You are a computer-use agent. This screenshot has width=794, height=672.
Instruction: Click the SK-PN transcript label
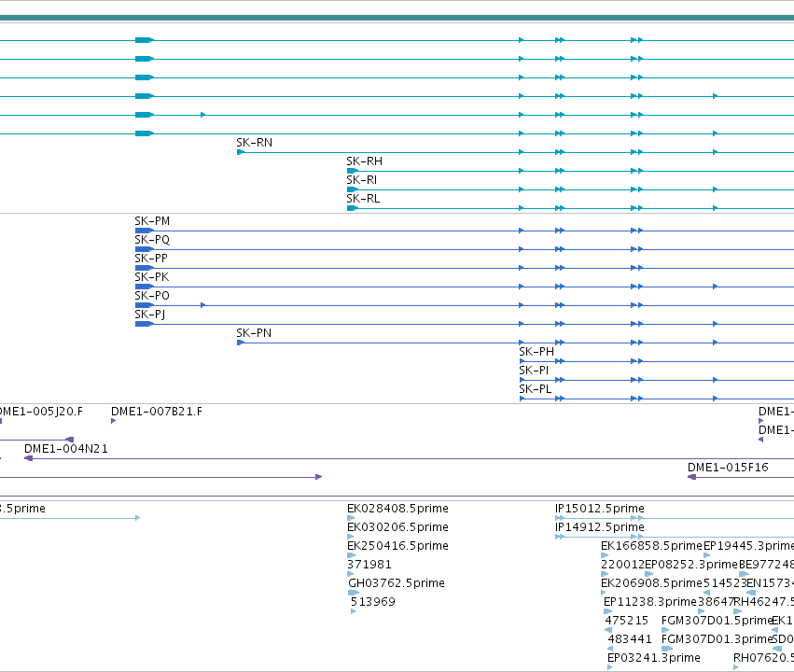pos(254,333)
